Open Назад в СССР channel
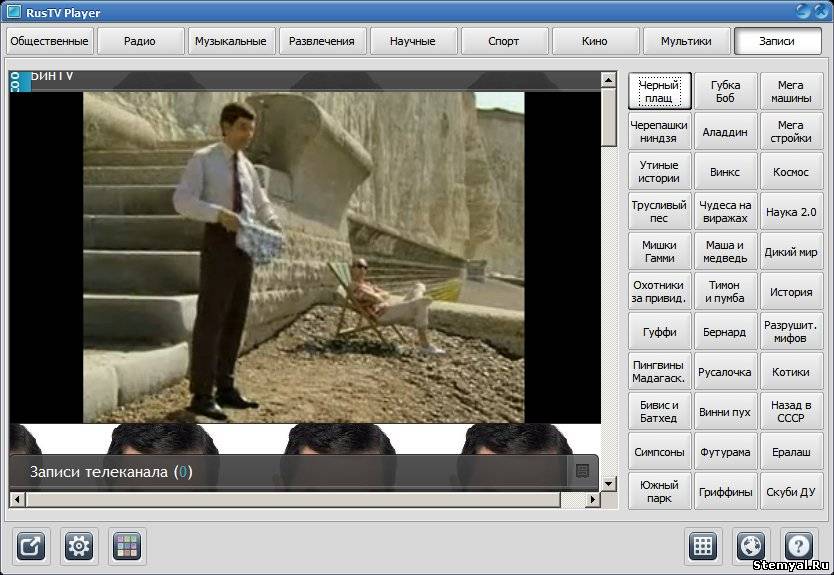Viewport: 834px width, 575px height. pos(791,412)
